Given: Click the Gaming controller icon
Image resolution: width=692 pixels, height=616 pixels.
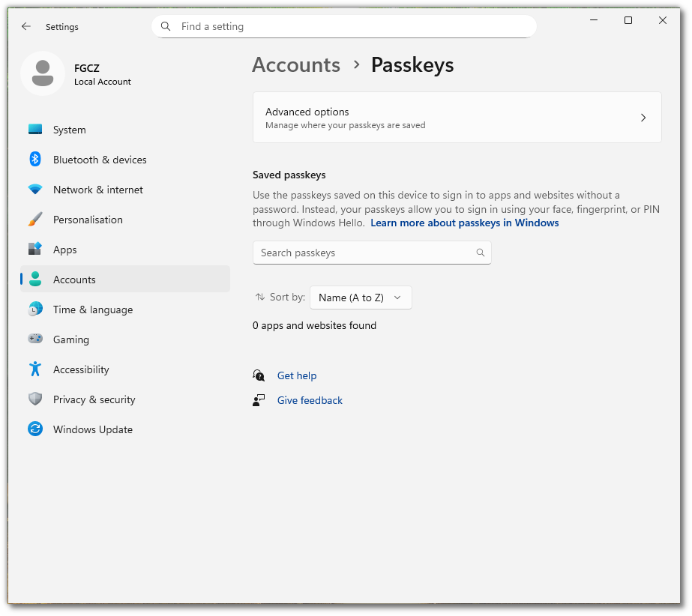Looking at the screenshot, I should click(x=35, y=339).
